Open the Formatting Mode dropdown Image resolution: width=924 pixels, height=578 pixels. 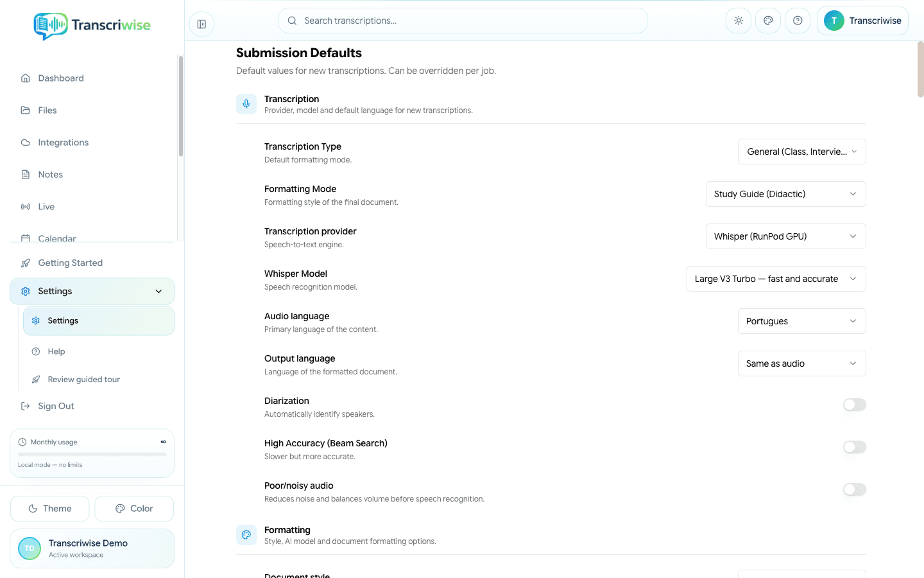click(786, 194)
